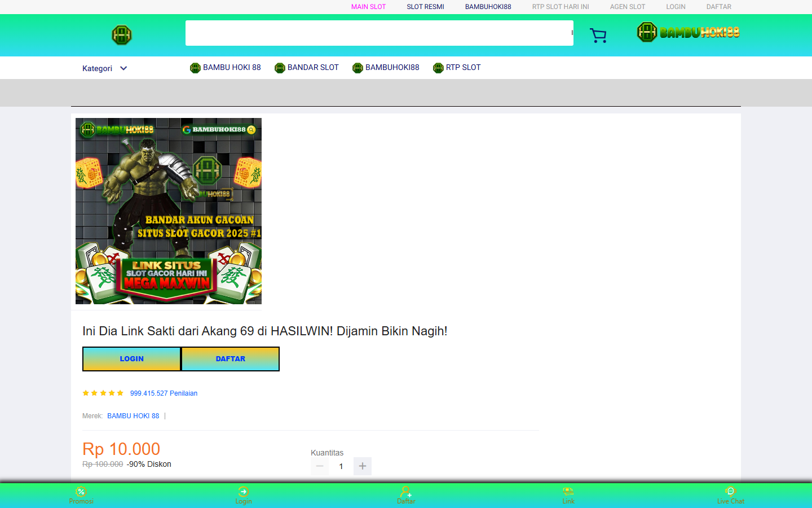Open the shopping cart icon
812x508 pixels.
click(598, 36)
